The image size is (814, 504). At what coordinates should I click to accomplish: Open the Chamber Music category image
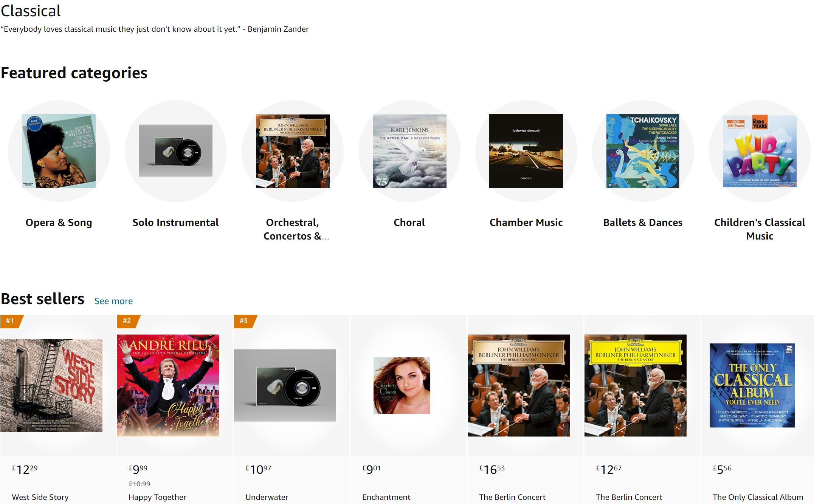tap(526, 151)
